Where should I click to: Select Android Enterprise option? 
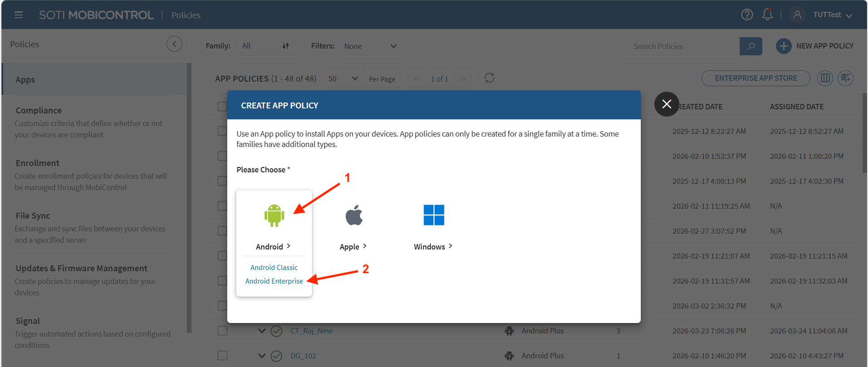(x=274, y=281)
